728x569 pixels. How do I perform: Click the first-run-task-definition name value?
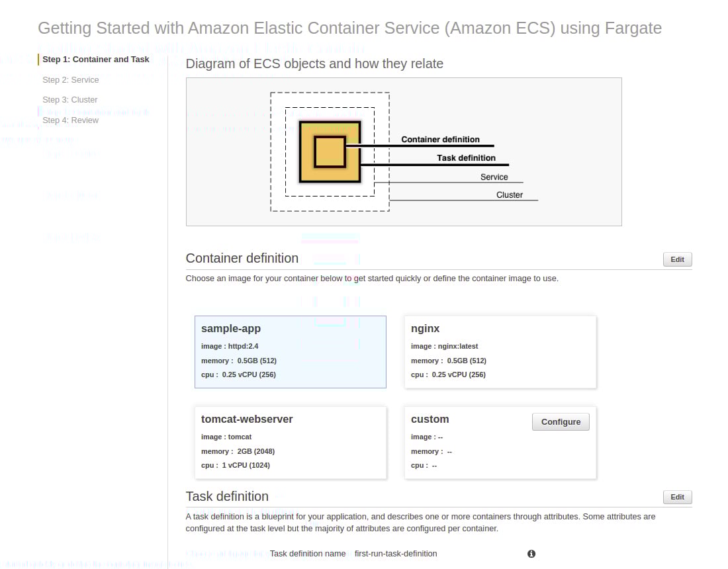coord(396,554)
